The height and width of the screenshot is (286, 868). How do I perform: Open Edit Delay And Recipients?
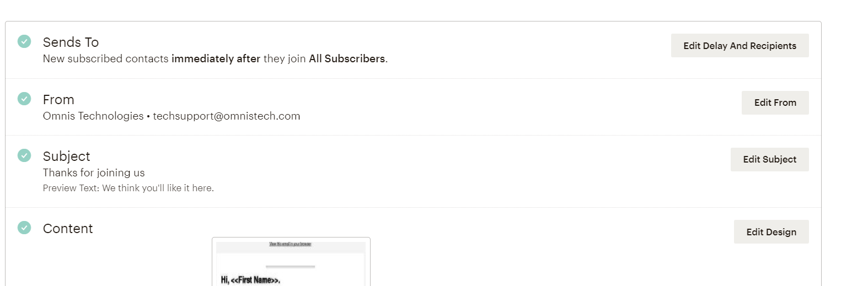point(740,46)
